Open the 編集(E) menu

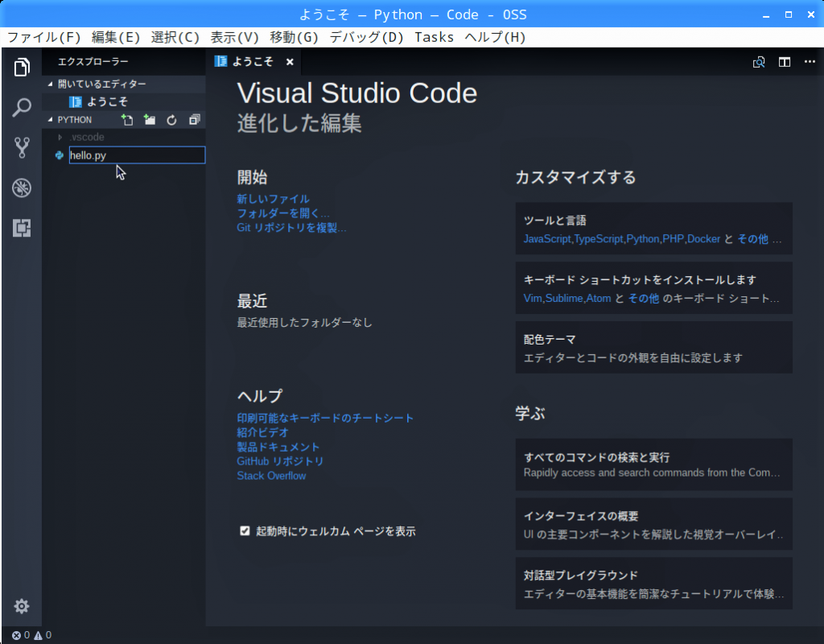116,37
